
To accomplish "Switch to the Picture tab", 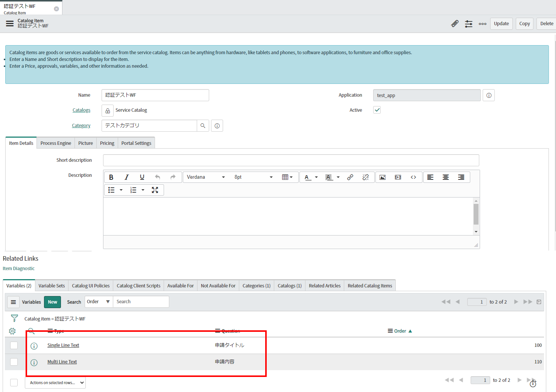I will [85, 143].
